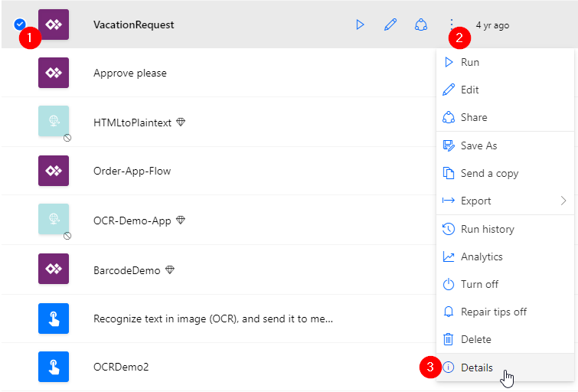Choose Run in the context menu
This screenshot has width=578, height=392.
[505, 62]
